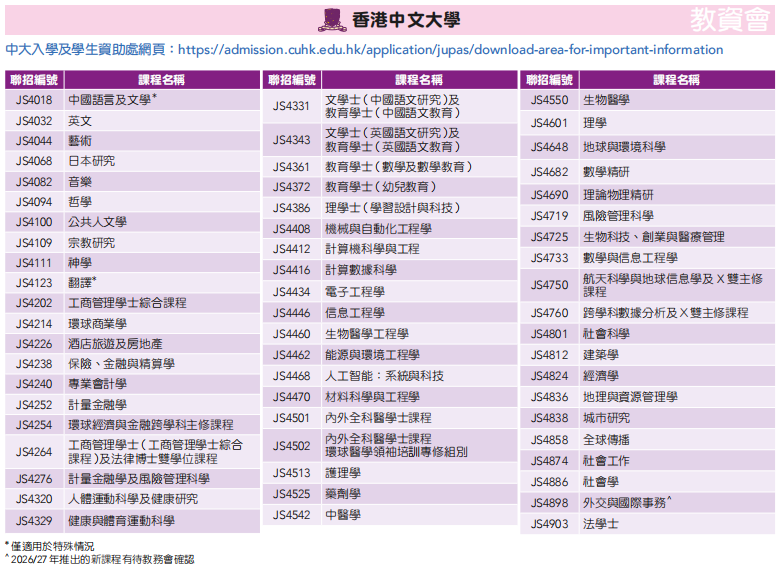Image resolution: width=781 pixels, height=568 pixels.
Task: Click 人體運動科學及健康研究 programme
Action: [x=133, y=499]
